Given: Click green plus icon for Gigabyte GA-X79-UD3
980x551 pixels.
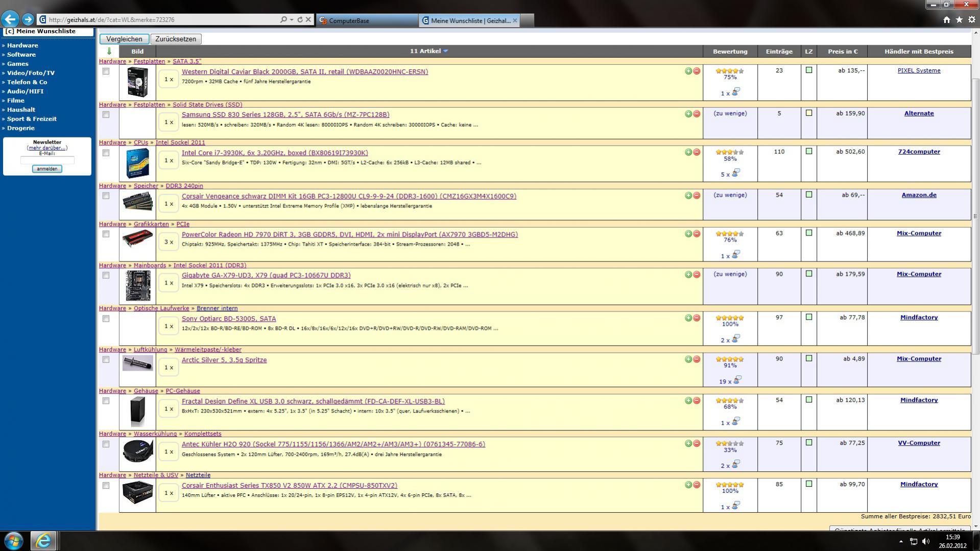Looking at the screenshot, I should tap(688, 275).
